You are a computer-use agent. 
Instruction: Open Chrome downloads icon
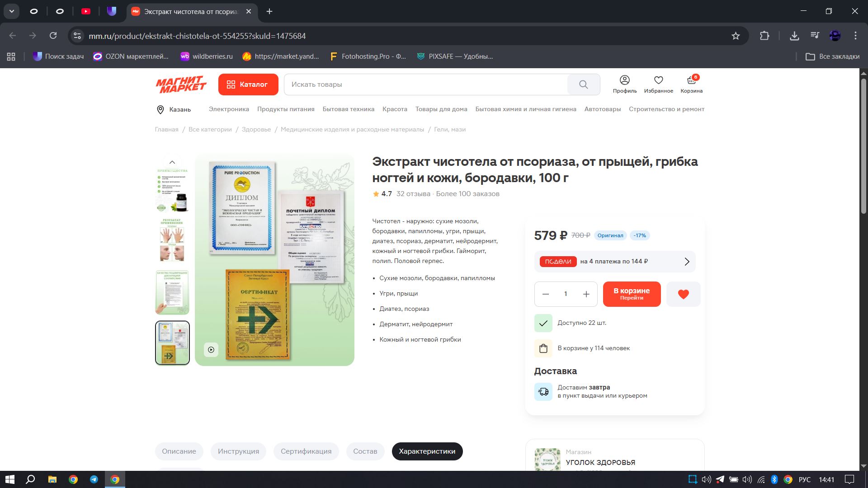click(x=794, y=36)
